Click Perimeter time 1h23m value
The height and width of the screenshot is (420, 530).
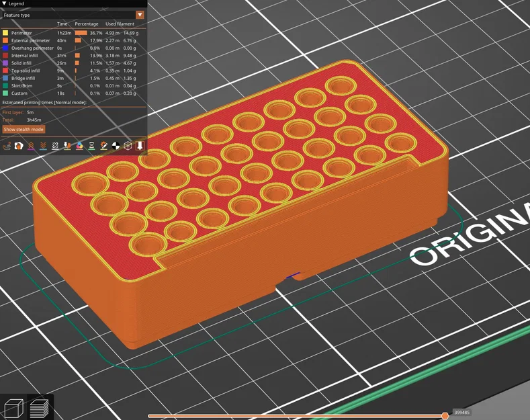tap(64, 33)
